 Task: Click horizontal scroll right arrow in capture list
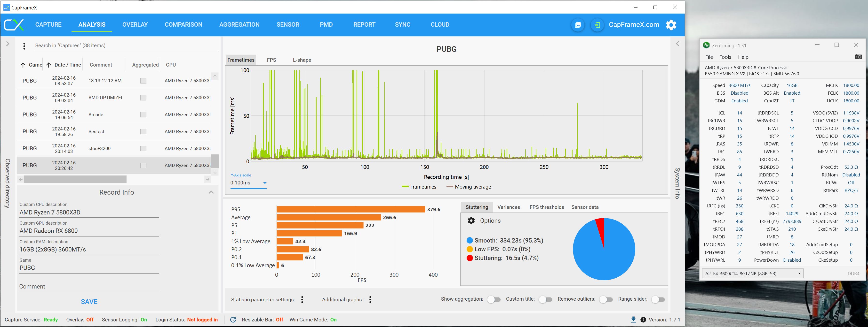coord(207,179)
